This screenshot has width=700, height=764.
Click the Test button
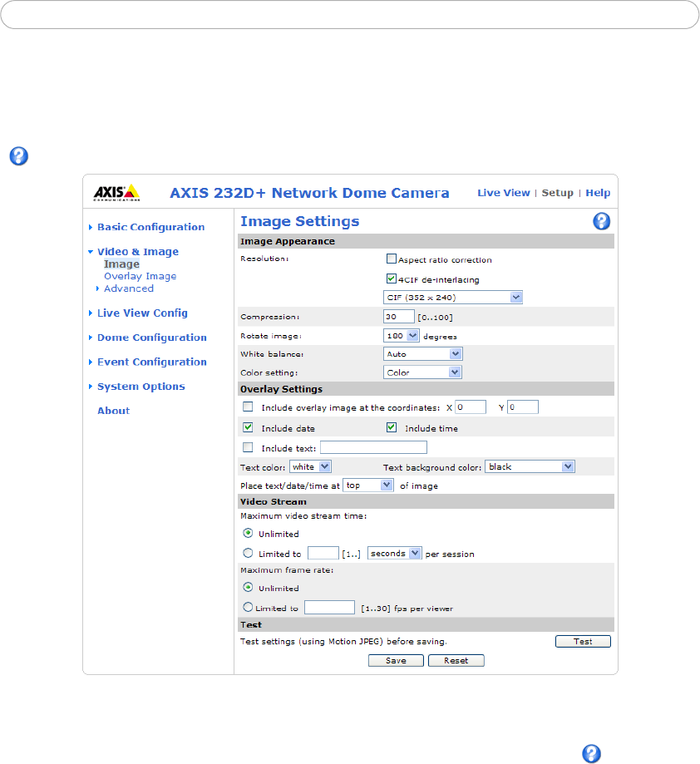click(x=583, y=642)
